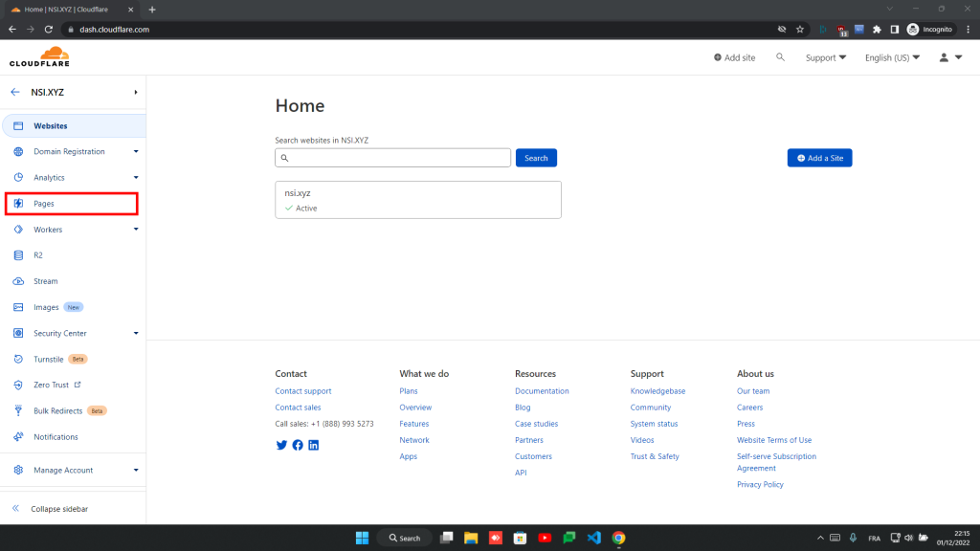980x551 pixels.
Task: Go back using the NSI.XYZ arrow
Action: (15, 92)
